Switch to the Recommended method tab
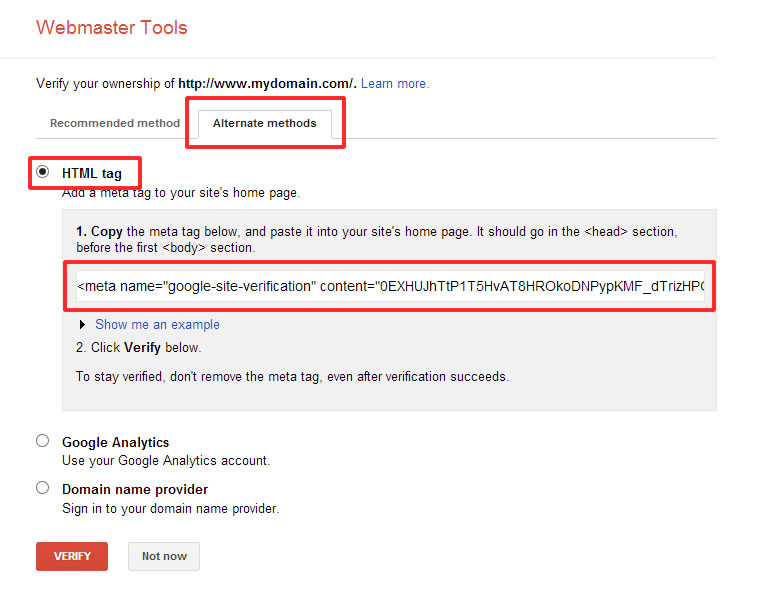The height and width of the screenshot is (594, 758). click(x=115, y=123)
